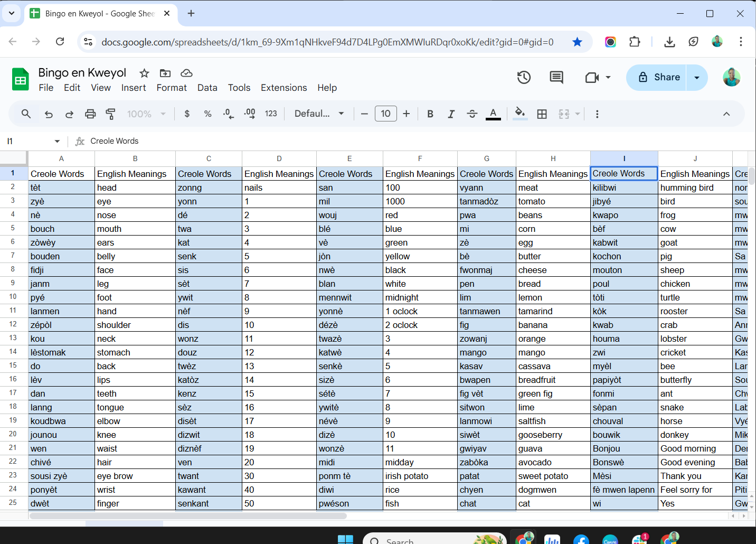Star the Bingo en Kweyol document
Image resolution: width=756 pixels, height=544 pixels.
tap(144, 73)
